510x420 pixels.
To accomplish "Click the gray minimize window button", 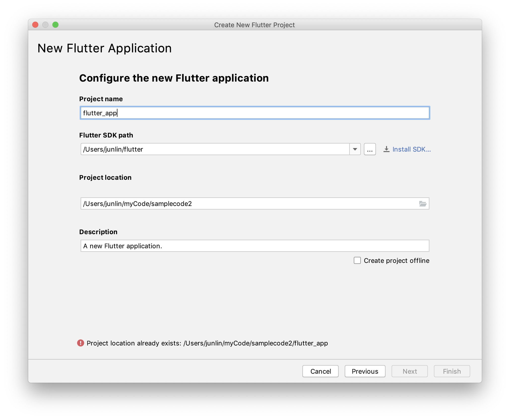I will tap(45, 25).
